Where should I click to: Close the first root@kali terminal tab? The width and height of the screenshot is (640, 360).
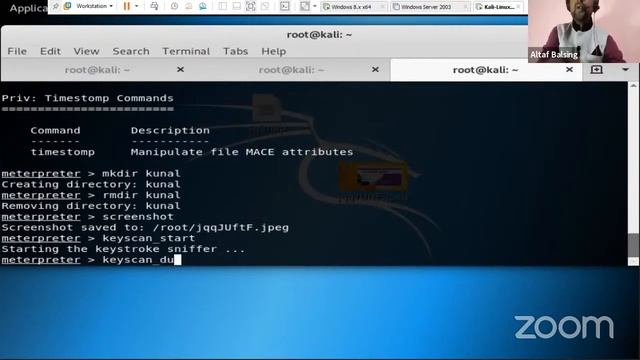(x=180, y=70)
